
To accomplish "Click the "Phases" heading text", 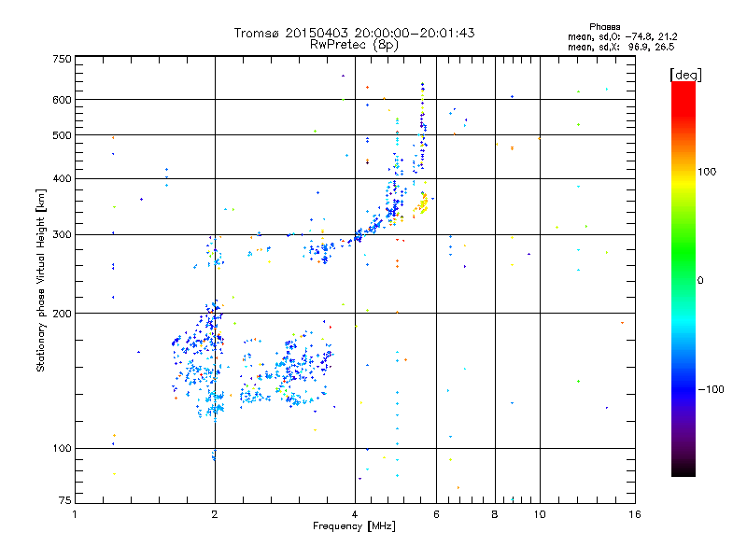I will point(604,27).
